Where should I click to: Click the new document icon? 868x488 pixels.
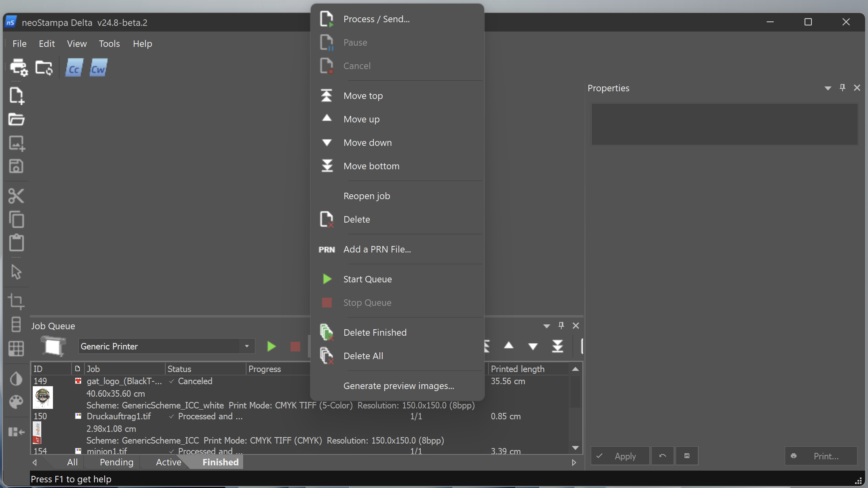point(17,96)
